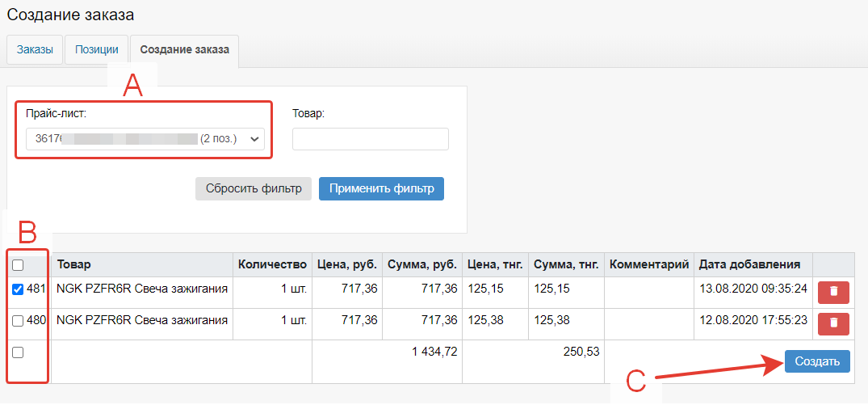Click product name in row 481

point(142,289)
